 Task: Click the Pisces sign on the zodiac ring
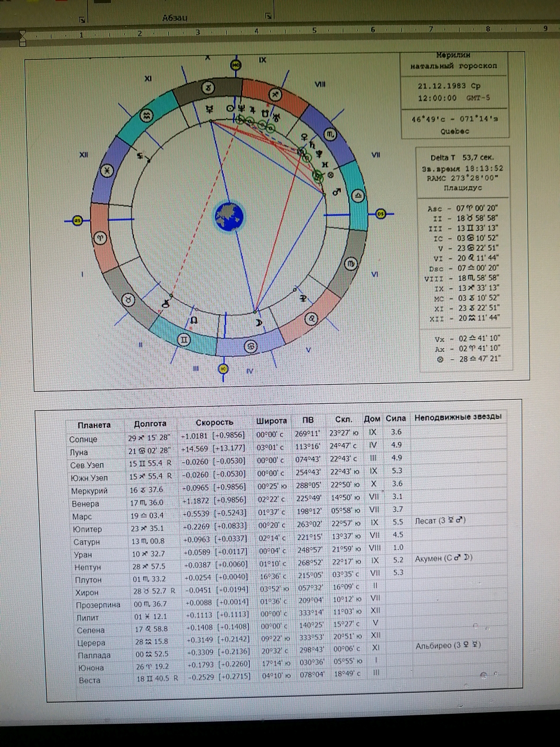[x=107, y=171]
